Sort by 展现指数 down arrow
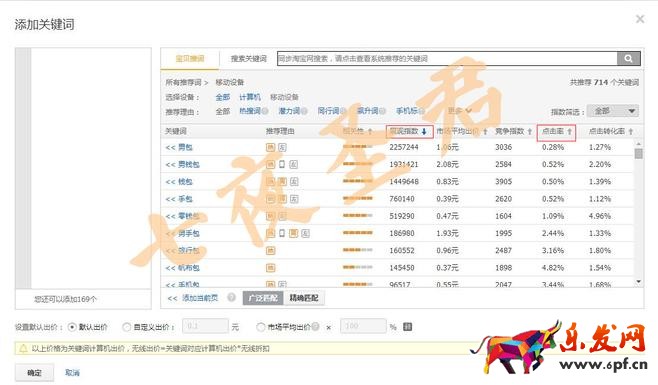The image size is (658, 385). 424,131
